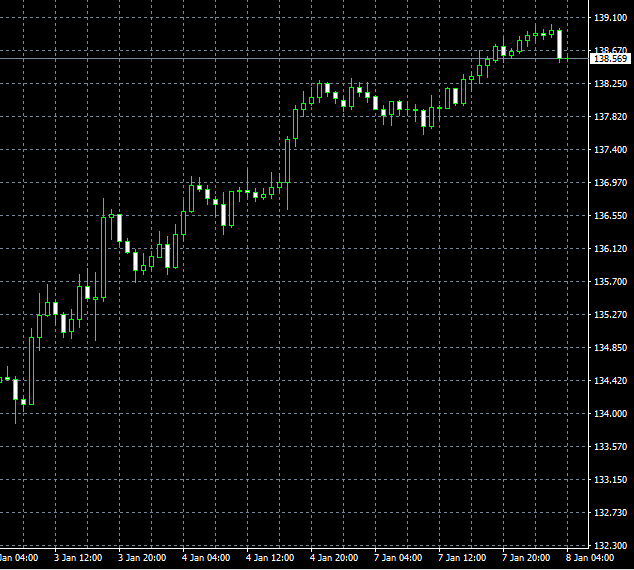Select the 136.120 price label
This screenshot has height=570, width=634.
610,249
